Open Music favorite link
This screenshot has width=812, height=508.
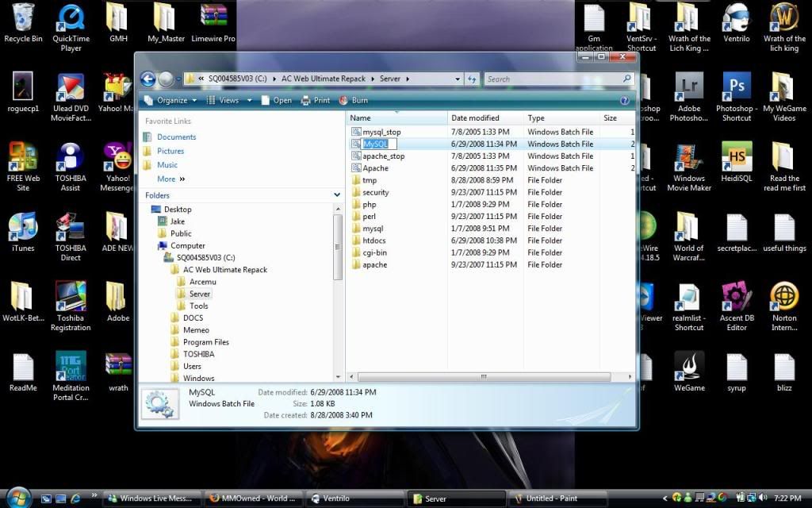(x=167, y=165)
